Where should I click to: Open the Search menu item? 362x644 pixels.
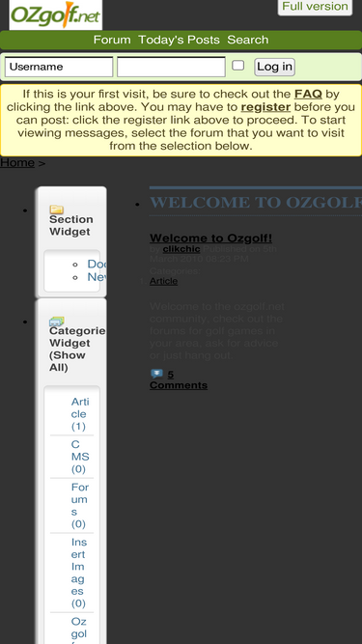click(x=247, y=40)
